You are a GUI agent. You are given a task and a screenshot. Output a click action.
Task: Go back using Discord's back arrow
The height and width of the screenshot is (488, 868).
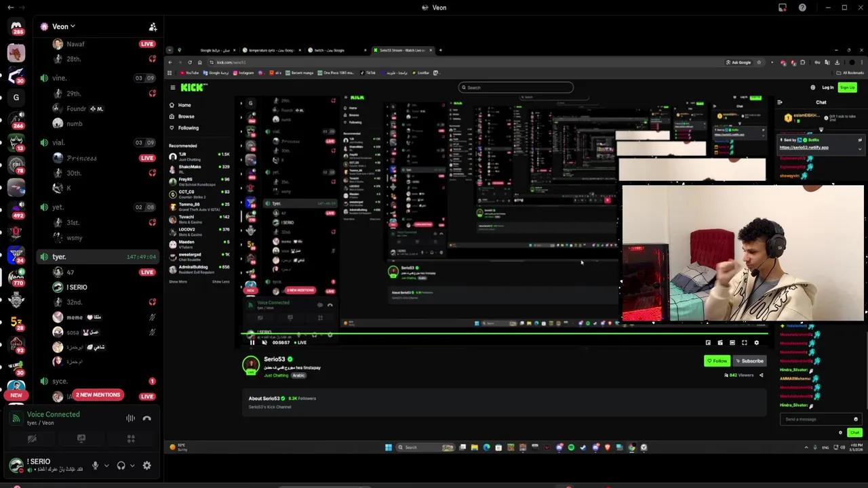[x=10, y=7]
